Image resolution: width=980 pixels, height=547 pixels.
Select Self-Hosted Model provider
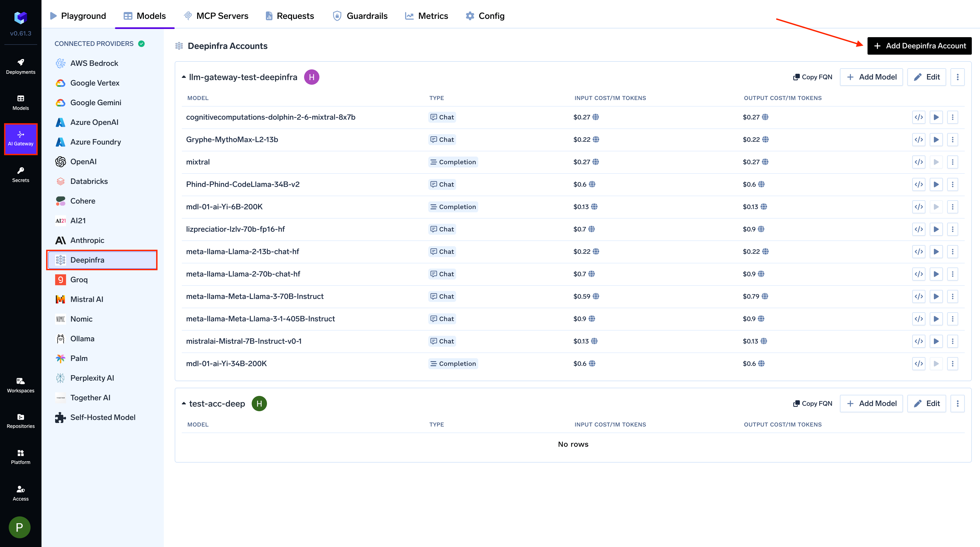(x=102, y=417)
